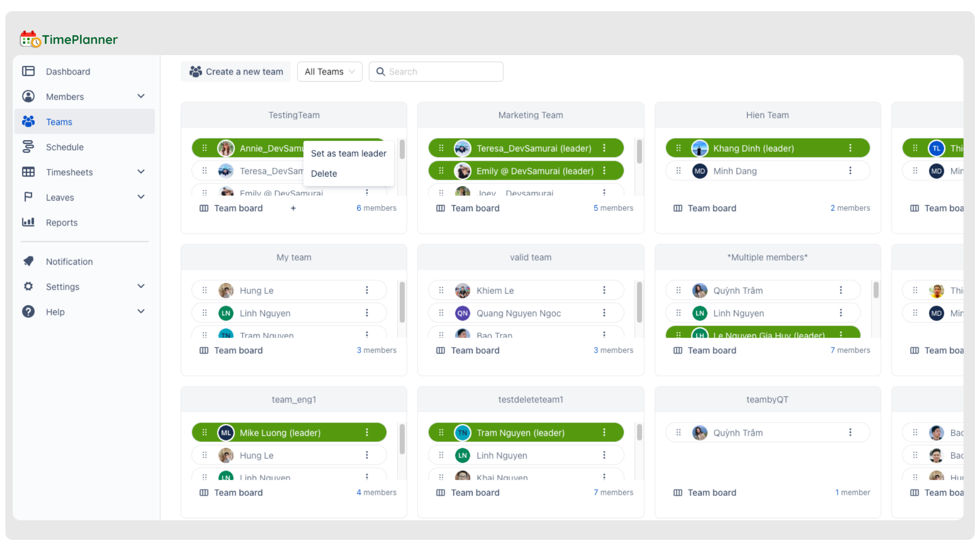The height and width of the screenshot is (551, 980).
Task: Click the 6 members count in TestingTeam
Action: pos(377,208)
